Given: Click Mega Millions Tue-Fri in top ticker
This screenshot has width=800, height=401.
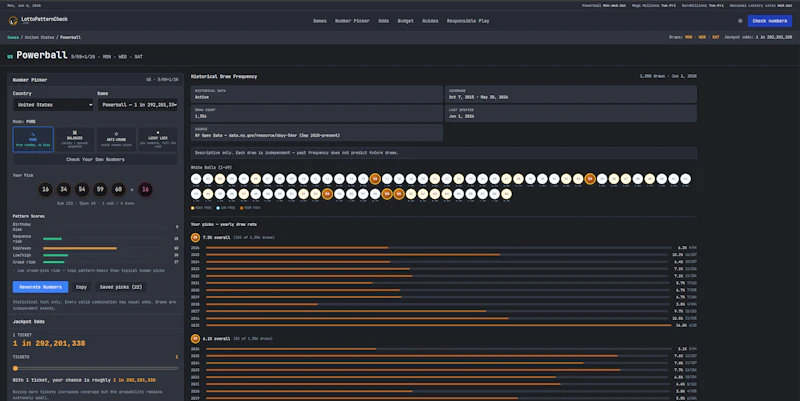Looking at the screenshot, I should [654, 6].
